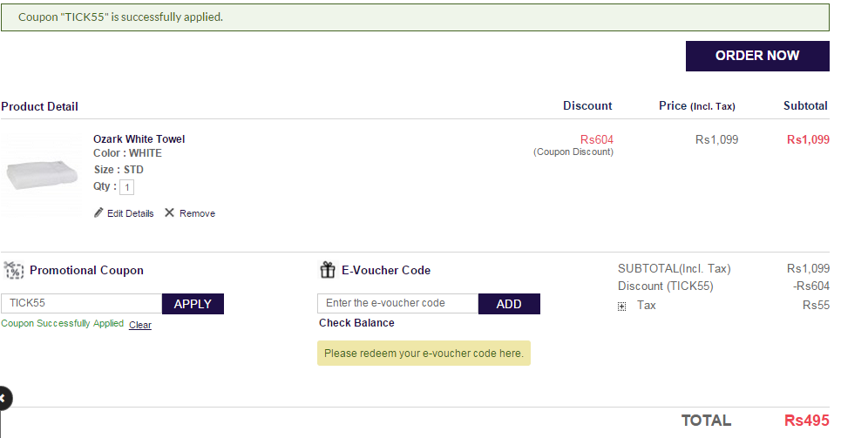Click the side panel collapse arrow
The width and height of the screenshot is (868, 438).
[x=4, y=398]
